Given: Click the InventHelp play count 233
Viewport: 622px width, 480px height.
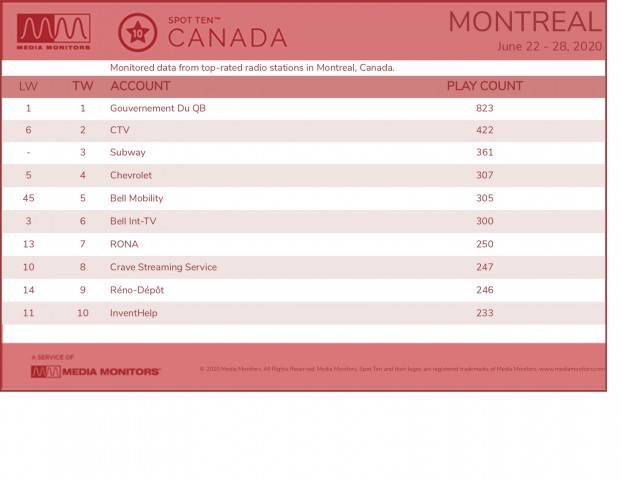Looking at the screenshot, I should click(485, 313).
